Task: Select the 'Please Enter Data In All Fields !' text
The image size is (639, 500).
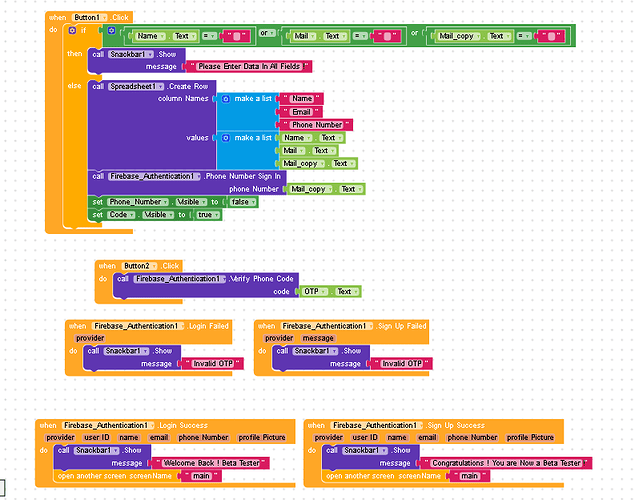Action: 249,66
